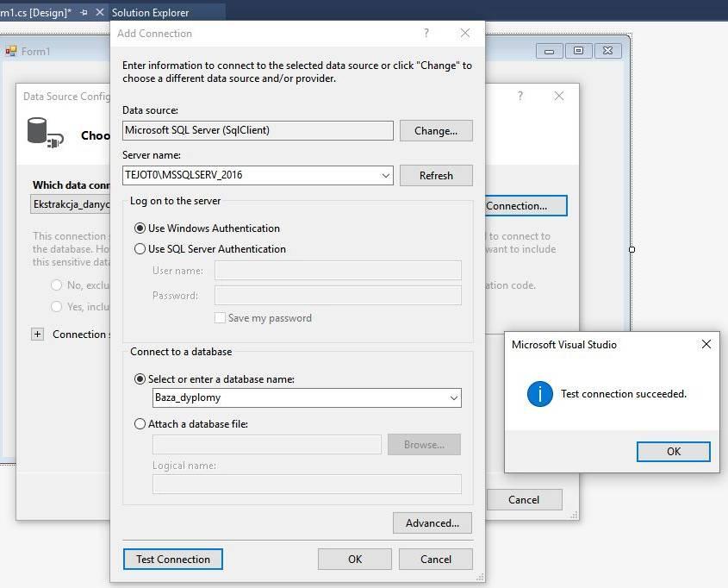Click OK in the Test connection succeeded message
Screen dimensions: 728x588
tap(673, 452)
